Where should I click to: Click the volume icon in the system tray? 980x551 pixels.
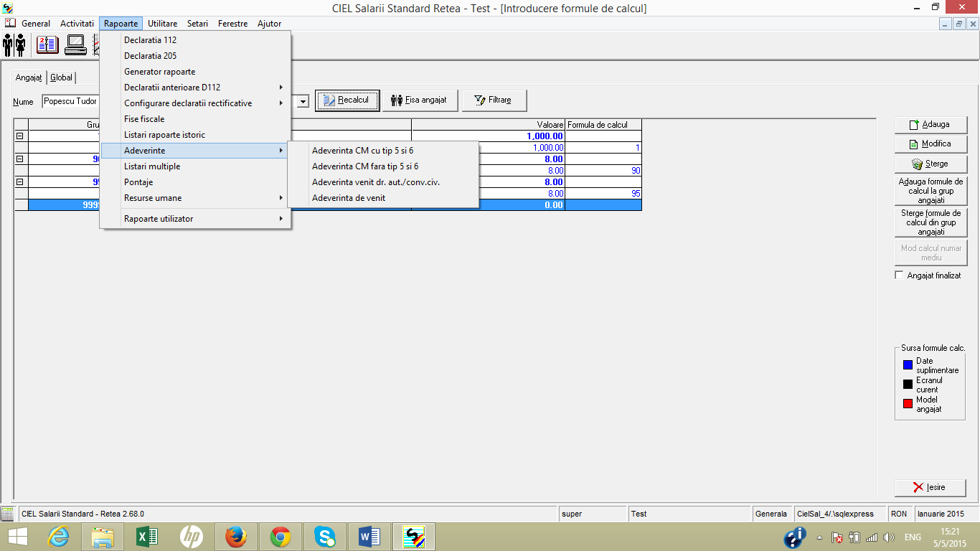click(x=890, y=537)
